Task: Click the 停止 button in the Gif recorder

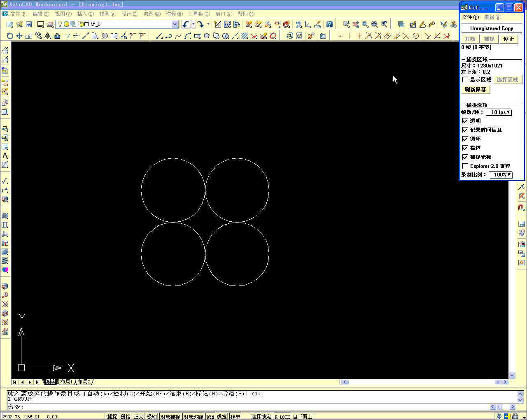Action: tap(509, 39)
